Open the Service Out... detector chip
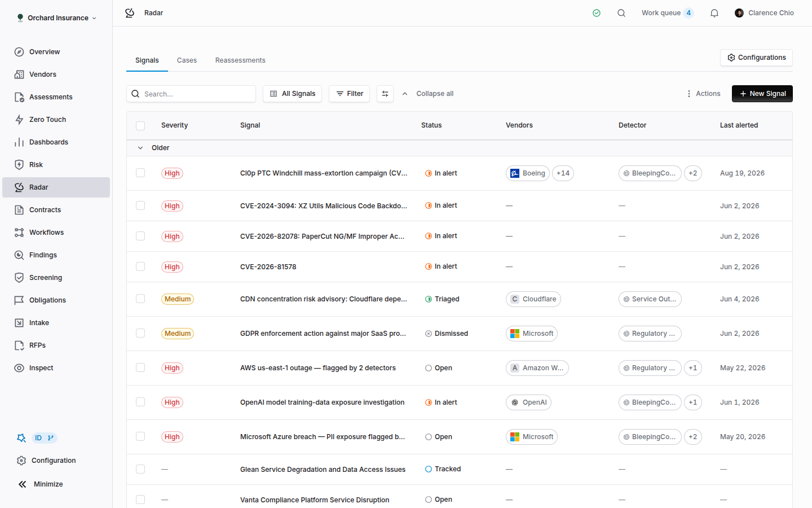Image resolution: width=812 pixels, height=508 pixels. click(x=650, y=299)
